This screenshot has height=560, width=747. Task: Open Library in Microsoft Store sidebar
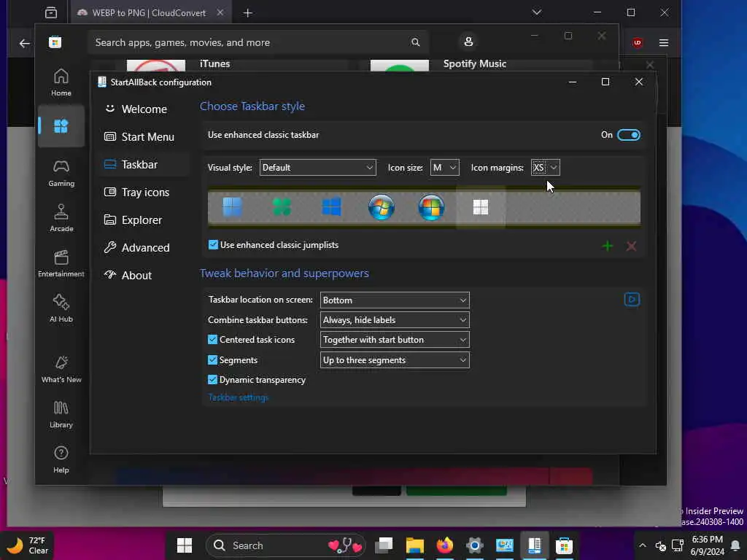coord(61,414)
